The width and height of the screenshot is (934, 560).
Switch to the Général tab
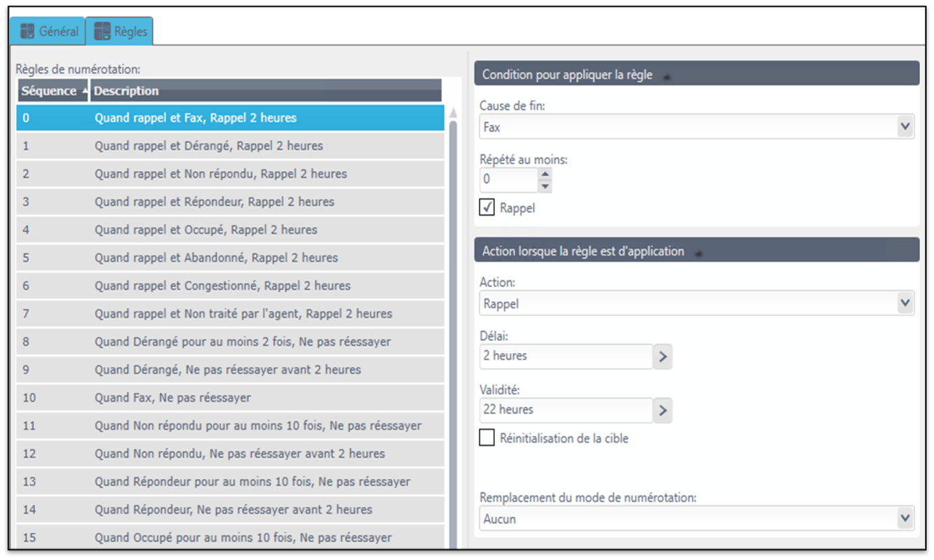(x=49, y=32)
